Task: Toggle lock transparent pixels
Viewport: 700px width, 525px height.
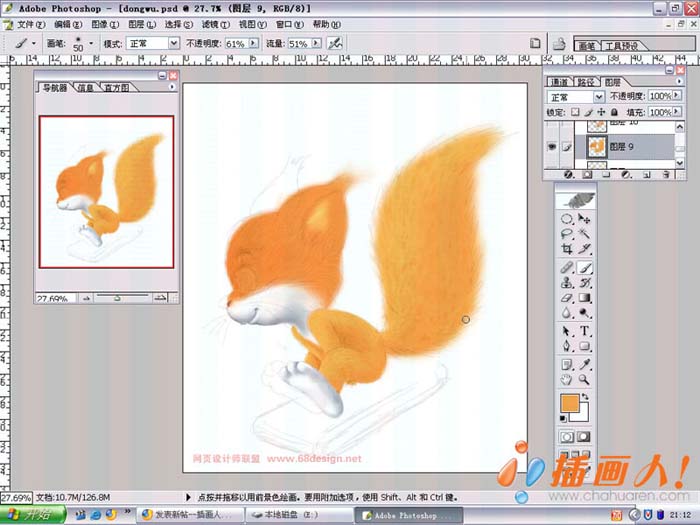Action: point(575,112)
